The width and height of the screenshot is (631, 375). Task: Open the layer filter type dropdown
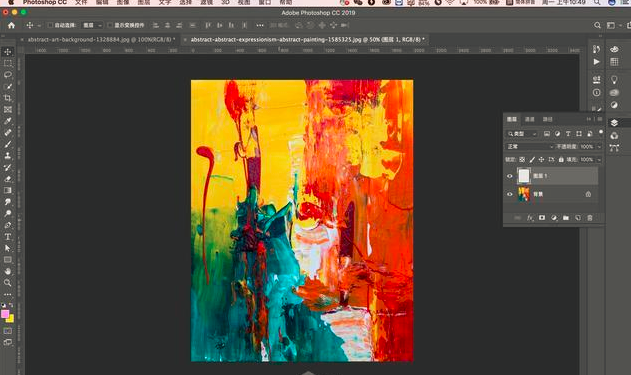pyautogui.click(x=522, y=134)
